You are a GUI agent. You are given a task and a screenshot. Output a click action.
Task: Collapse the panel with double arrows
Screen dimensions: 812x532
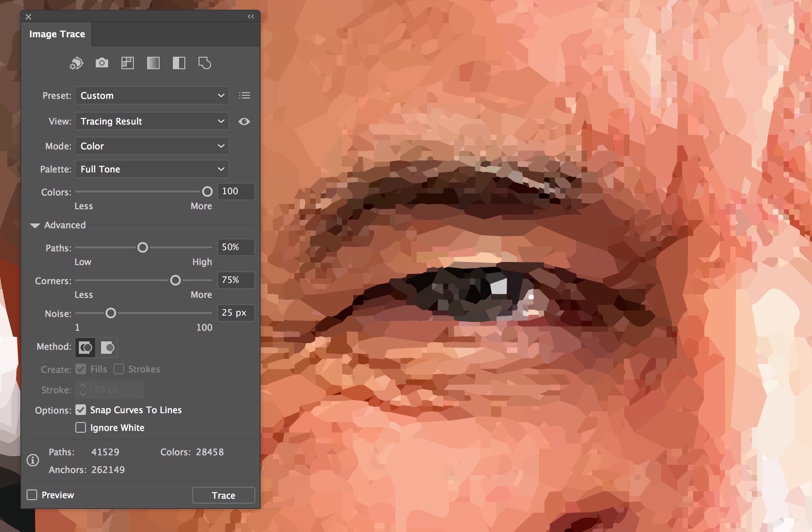pyautogui.click(x=251, y=16)
